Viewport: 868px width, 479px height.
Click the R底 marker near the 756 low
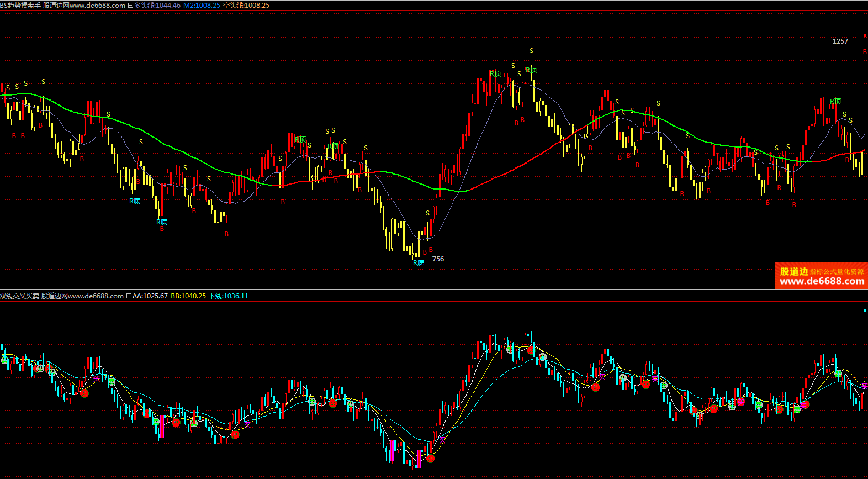419,263
